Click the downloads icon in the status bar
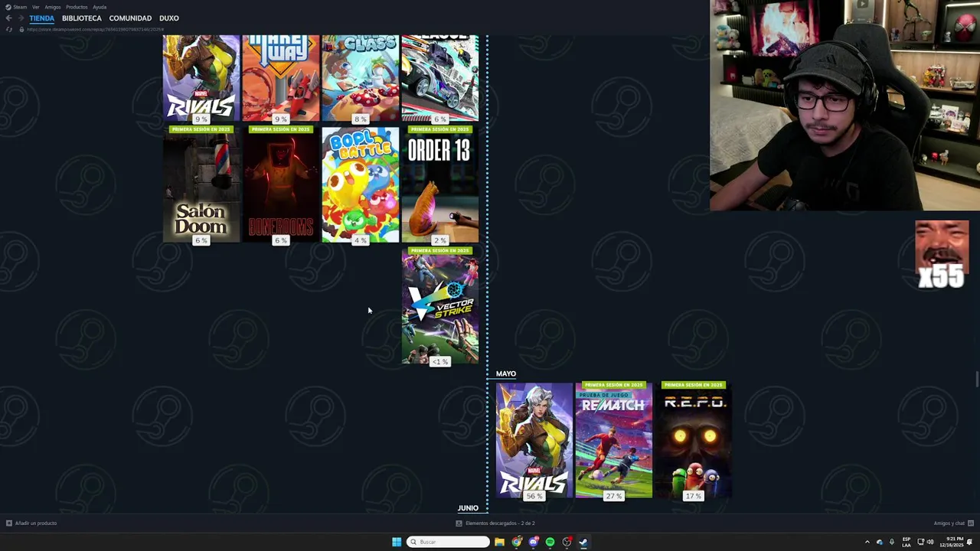Screen dimensions: 980x551 coord(459,523)
